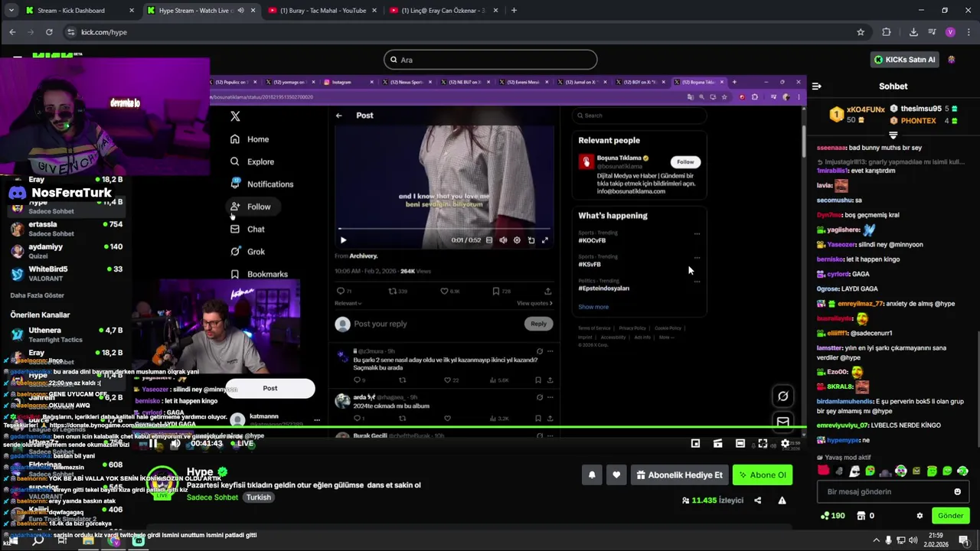Follow Hype with the heart button
The image size is (980, 551).
(616, 474)
